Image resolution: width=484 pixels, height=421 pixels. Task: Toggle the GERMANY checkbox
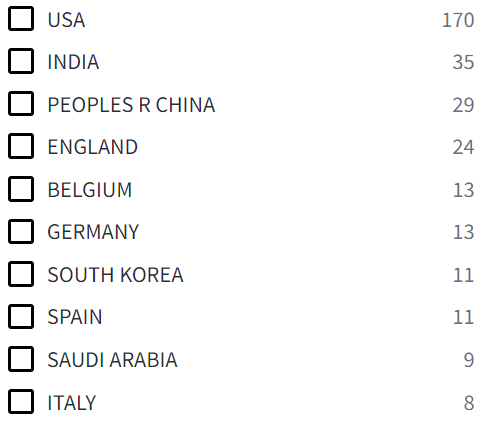(x=21, y=231)
